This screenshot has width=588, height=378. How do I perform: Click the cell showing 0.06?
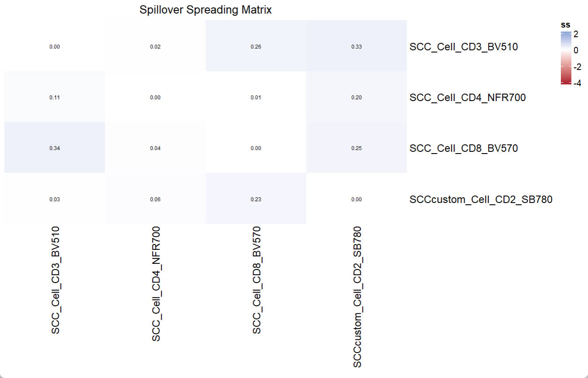click(155, 199)
